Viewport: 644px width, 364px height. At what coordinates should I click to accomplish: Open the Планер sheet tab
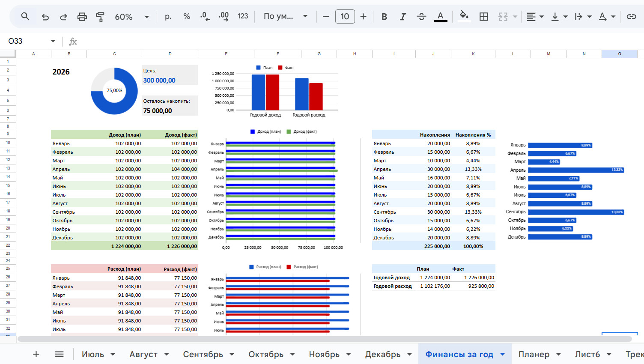click(534, 354)
